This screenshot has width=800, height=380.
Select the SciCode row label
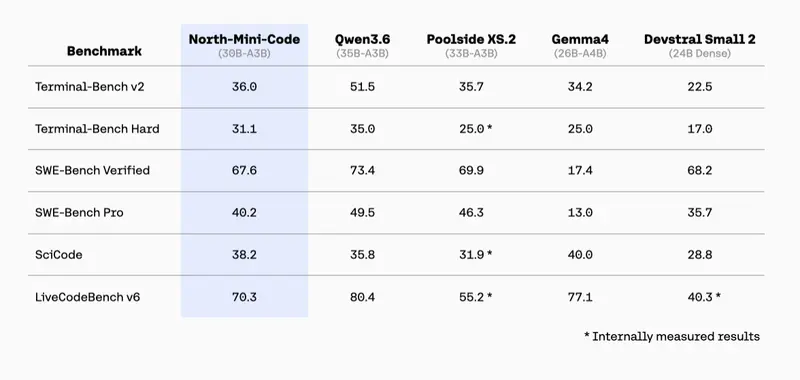pyautogui.click(x=59, y=255)
